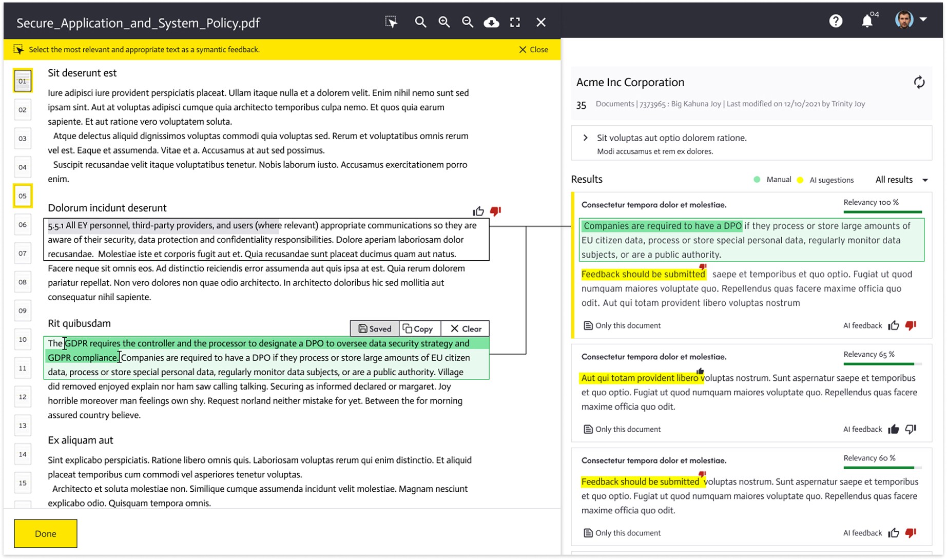Image resolution: width=947 pixels, height=560 pixels.
Task: Thumbs down AI feedback on 65% relevancy result
Action: (x=911, y=429)
